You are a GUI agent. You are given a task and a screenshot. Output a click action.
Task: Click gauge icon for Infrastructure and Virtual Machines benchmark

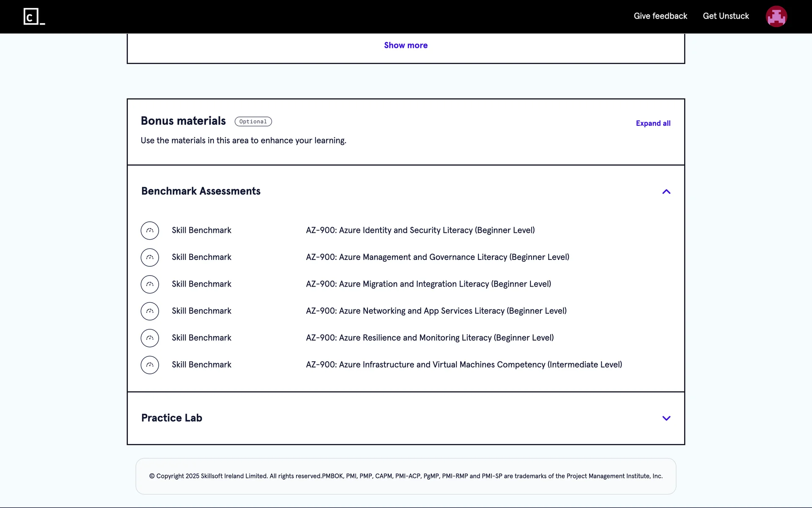click(150, 365)
